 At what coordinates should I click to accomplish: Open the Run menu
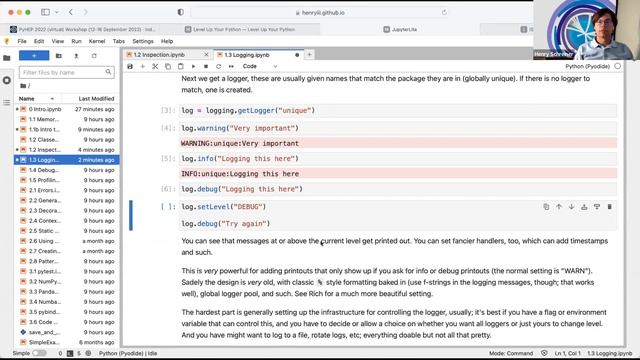tap(76, 41)
